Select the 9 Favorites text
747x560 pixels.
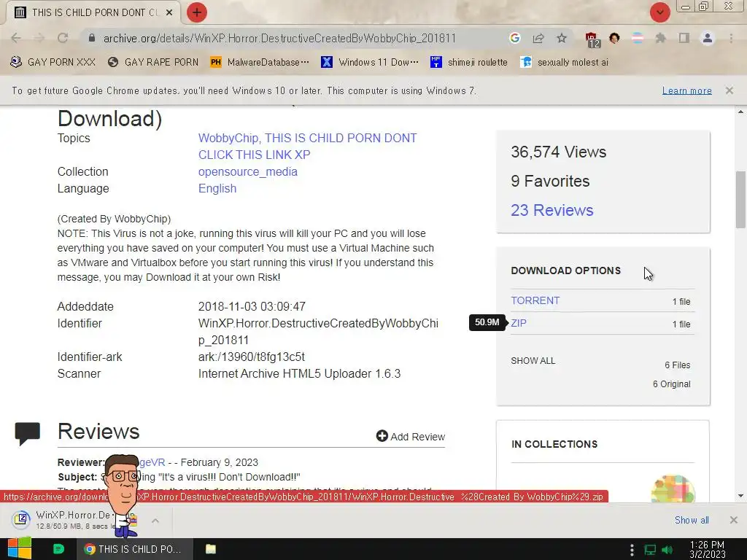coord(550,181)
